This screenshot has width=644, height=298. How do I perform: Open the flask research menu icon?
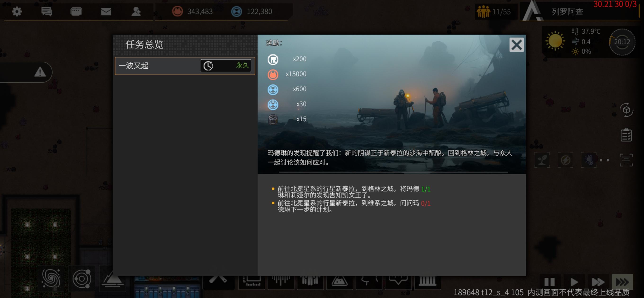[339, 282]
